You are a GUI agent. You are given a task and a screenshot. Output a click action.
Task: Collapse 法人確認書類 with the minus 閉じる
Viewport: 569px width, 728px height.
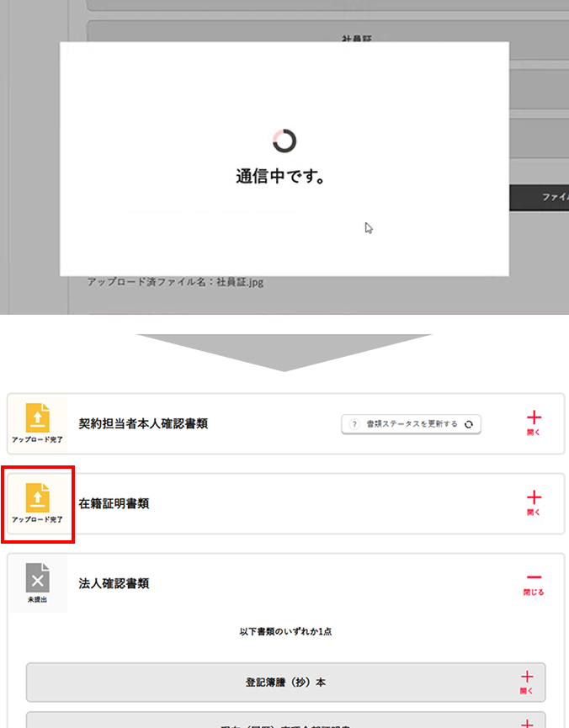point(534,581)
